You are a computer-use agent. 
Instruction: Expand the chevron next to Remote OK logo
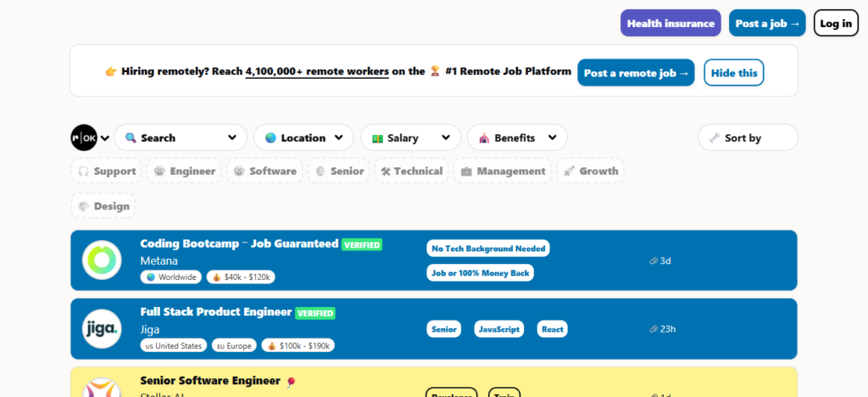pyautogui.click(x=105, y=138)
